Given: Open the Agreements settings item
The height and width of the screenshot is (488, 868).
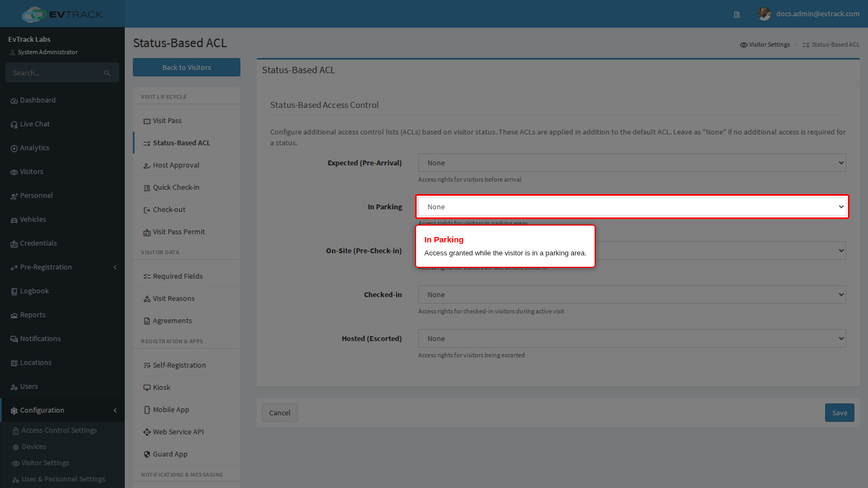Looking at the screenshot, I should [187, 320].
